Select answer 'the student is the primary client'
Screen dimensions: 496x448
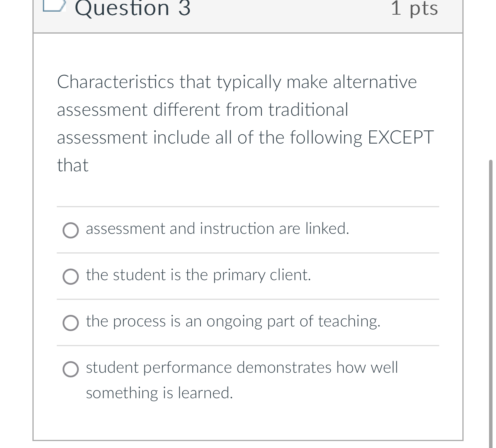[x=71, y=277]
